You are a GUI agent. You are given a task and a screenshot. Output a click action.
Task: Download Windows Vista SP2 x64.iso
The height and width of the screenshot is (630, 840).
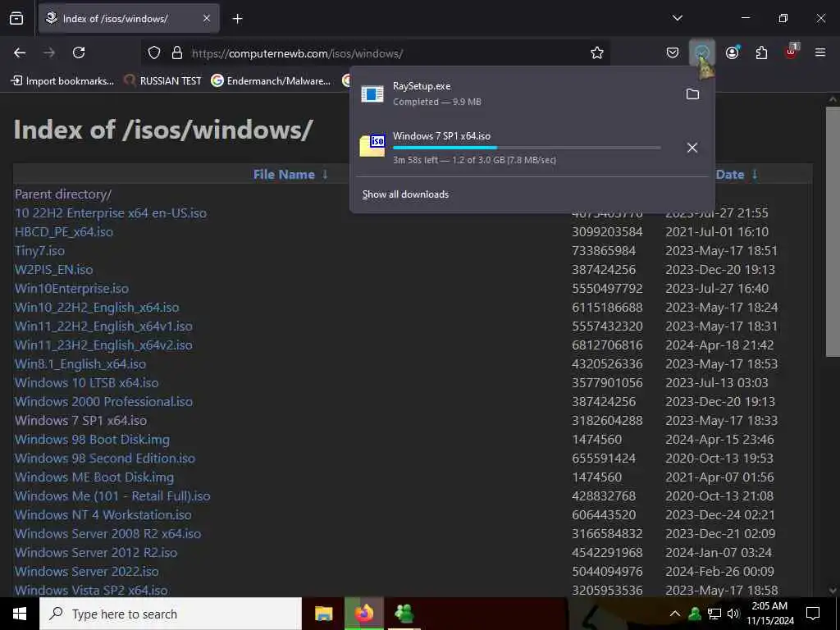[x=91, y=590]
